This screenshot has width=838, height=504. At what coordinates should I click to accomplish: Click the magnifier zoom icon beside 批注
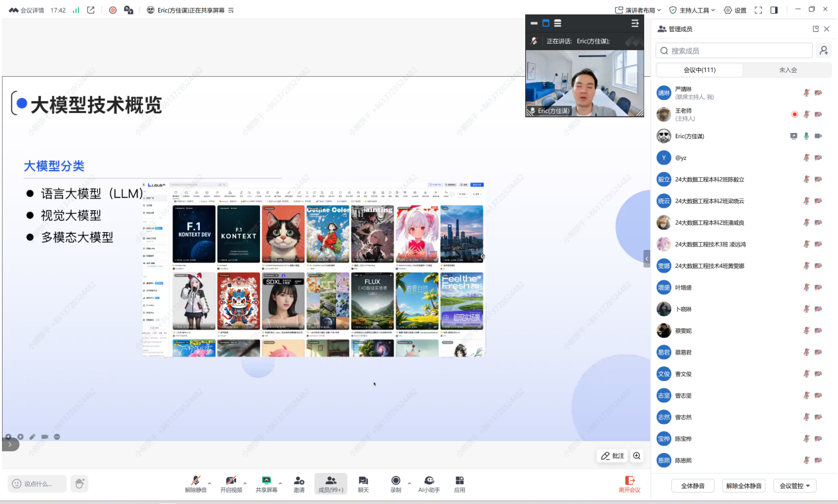tap(637, 456)
